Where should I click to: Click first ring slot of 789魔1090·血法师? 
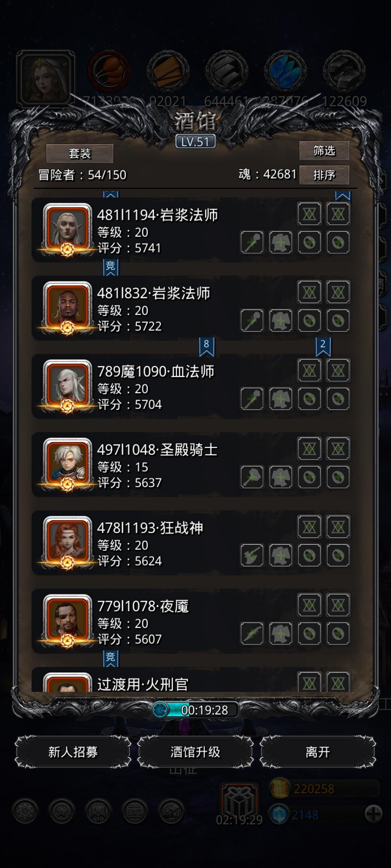(x=309, y=399)
